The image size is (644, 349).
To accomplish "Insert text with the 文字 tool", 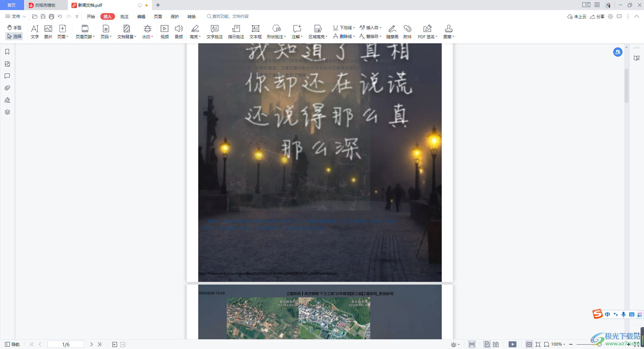I will (35, 32).
